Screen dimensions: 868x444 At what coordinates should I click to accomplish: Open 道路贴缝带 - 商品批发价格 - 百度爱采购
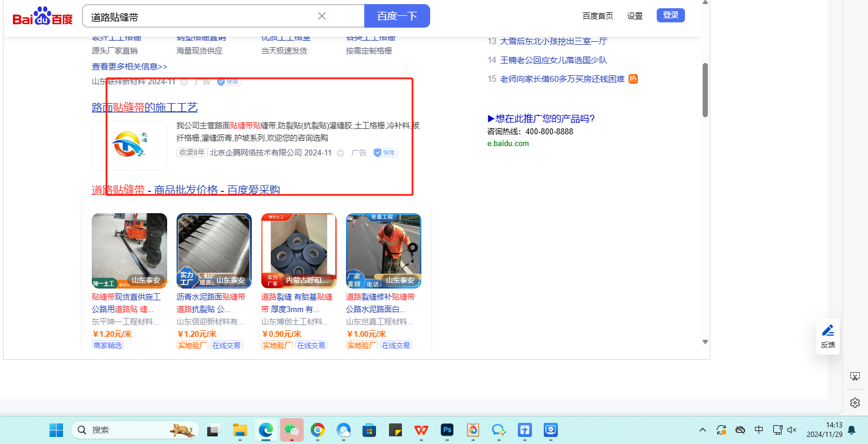[186, 190]
